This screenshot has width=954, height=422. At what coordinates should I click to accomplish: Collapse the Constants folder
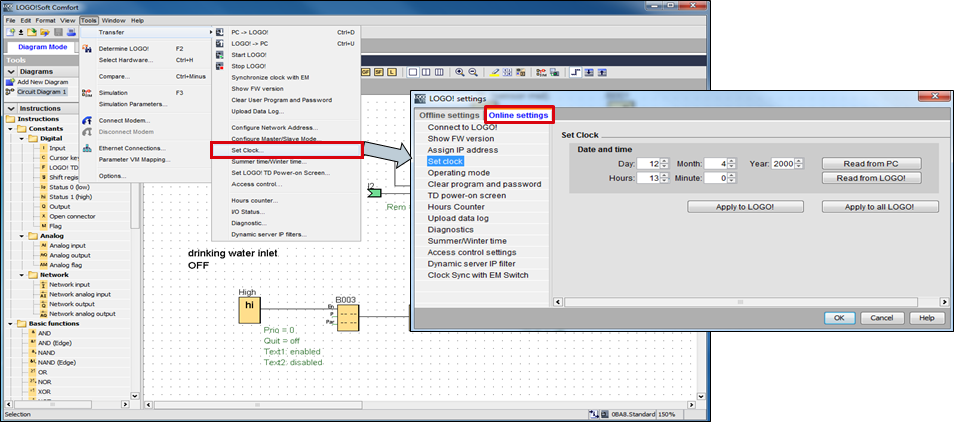11,129
